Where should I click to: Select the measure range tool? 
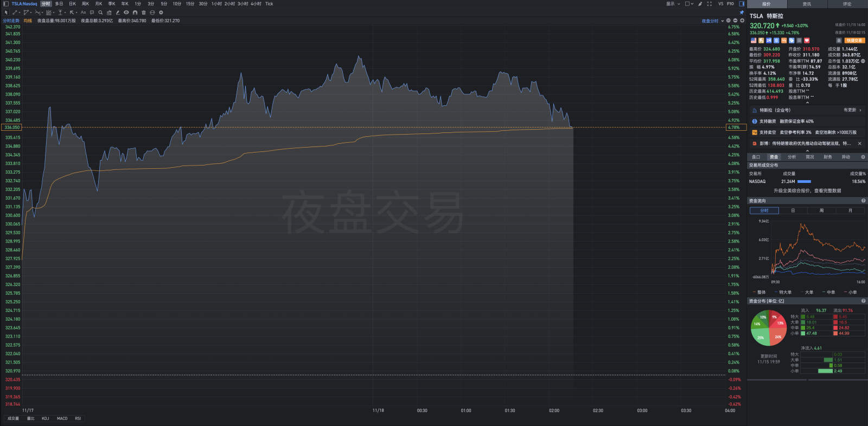60,12
